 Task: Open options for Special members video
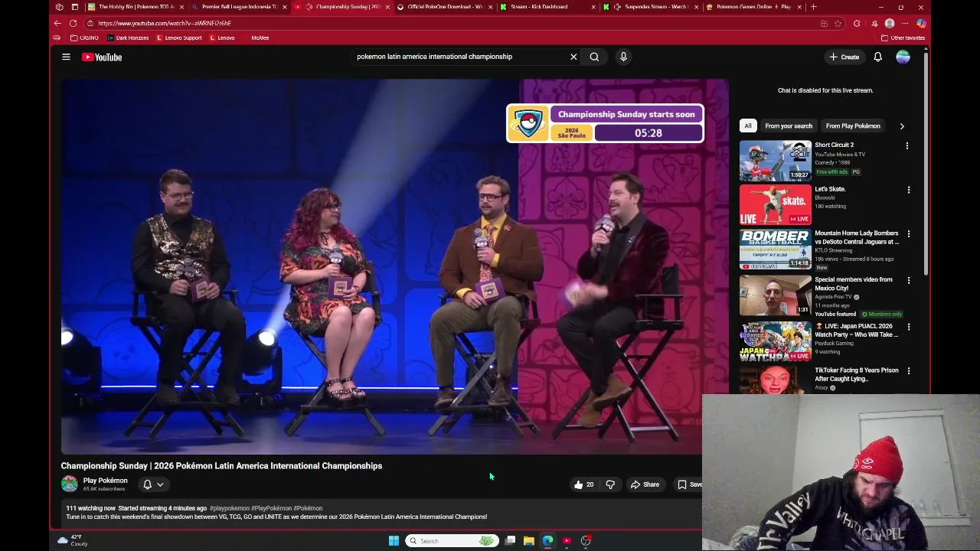point(909,280)
